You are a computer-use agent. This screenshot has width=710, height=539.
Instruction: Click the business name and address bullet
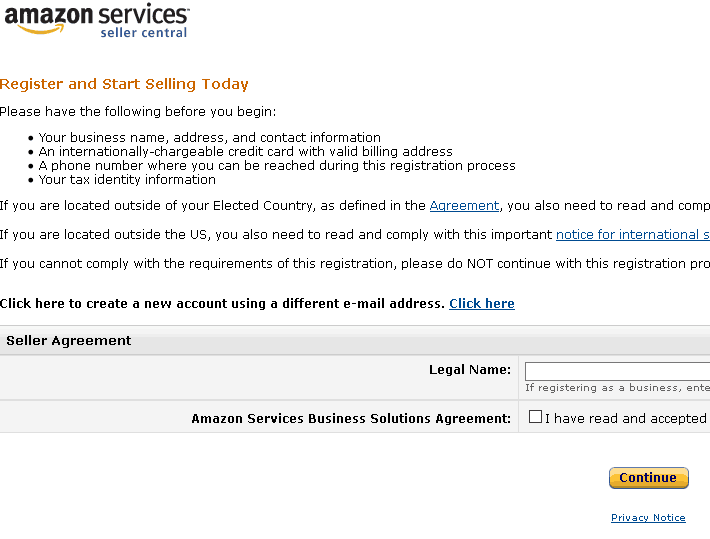coord(210,138)
